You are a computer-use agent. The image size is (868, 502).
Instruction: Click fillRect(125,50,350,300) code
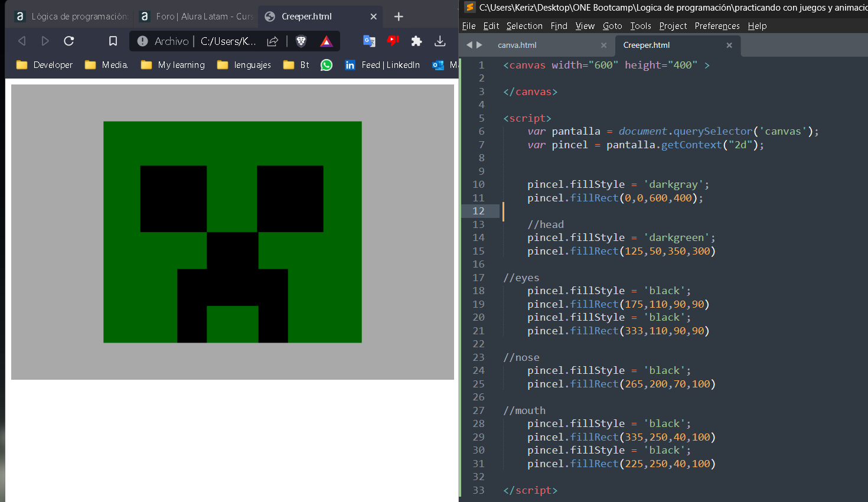tap(643, 251)
